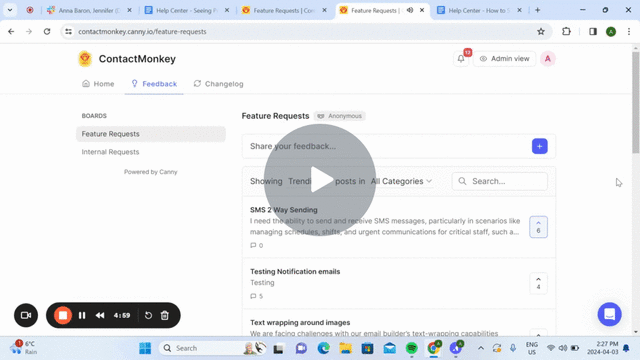Toggle the camera in the recorder
The image size is (640, 360).
pos(26,315)
